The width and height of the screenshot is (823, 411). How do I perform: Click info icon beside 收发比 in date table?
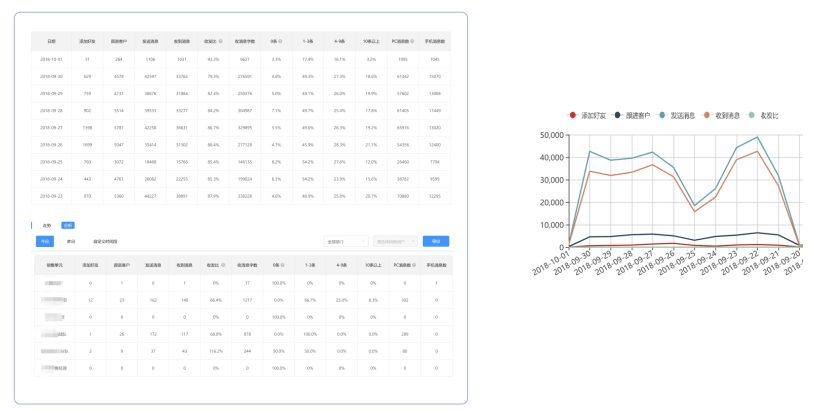(220, 41)
